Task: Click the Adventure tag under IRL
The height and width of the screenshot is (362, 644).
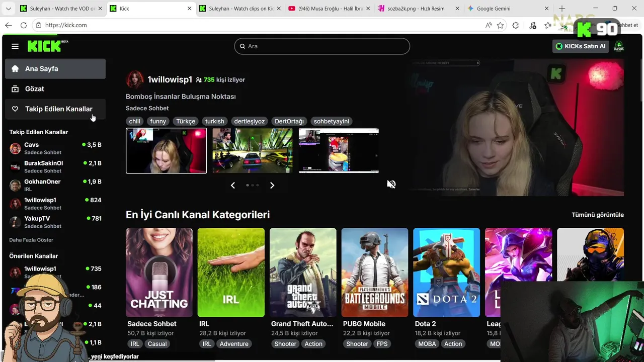Action: (234, 344)
